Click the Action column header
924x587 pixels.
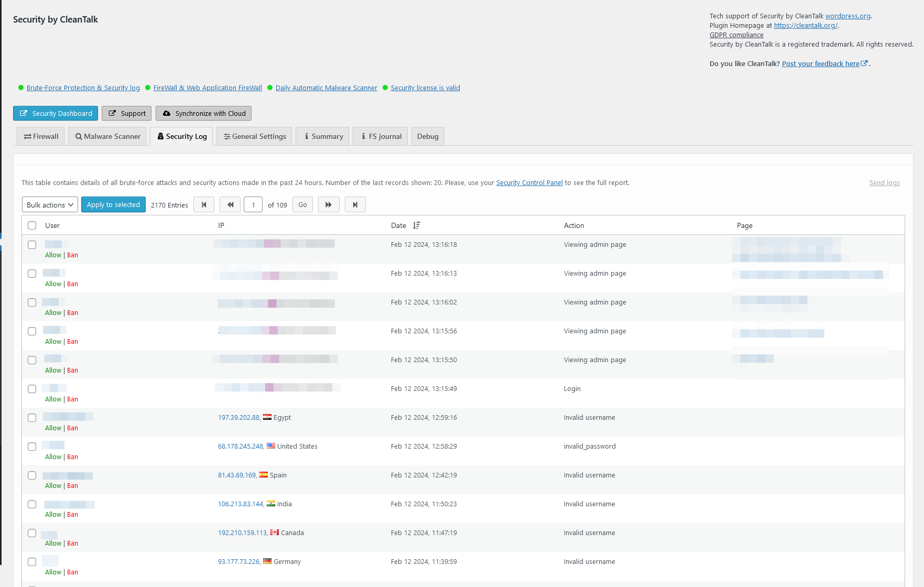coord(574,225)
